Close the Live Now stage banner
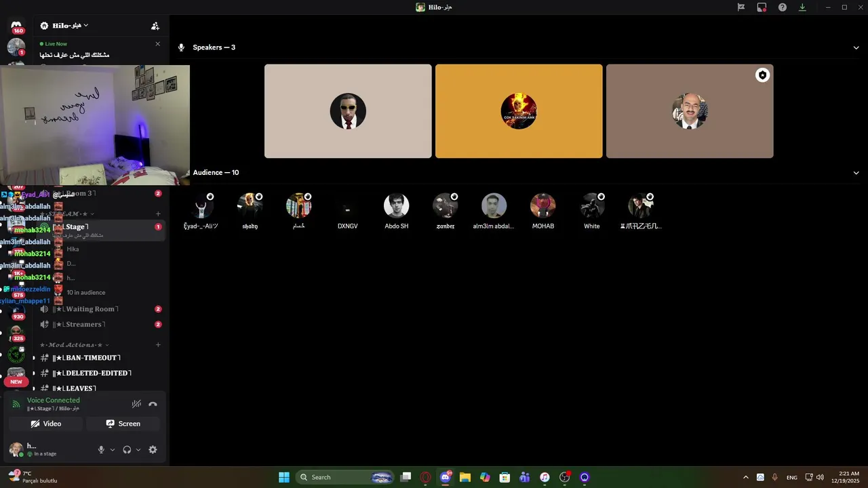The image size is (868, 488). pyautogui.click(x=158, y=44)
